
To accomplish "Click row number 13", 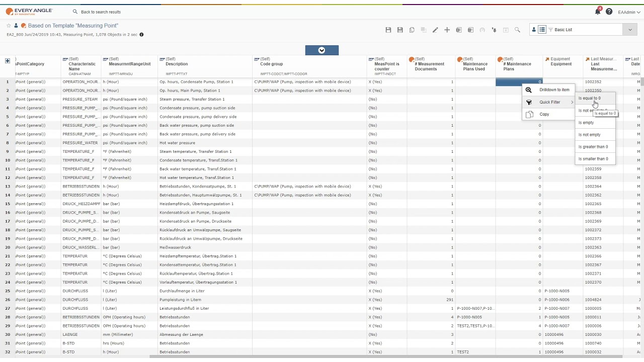I will click(8, 186).
